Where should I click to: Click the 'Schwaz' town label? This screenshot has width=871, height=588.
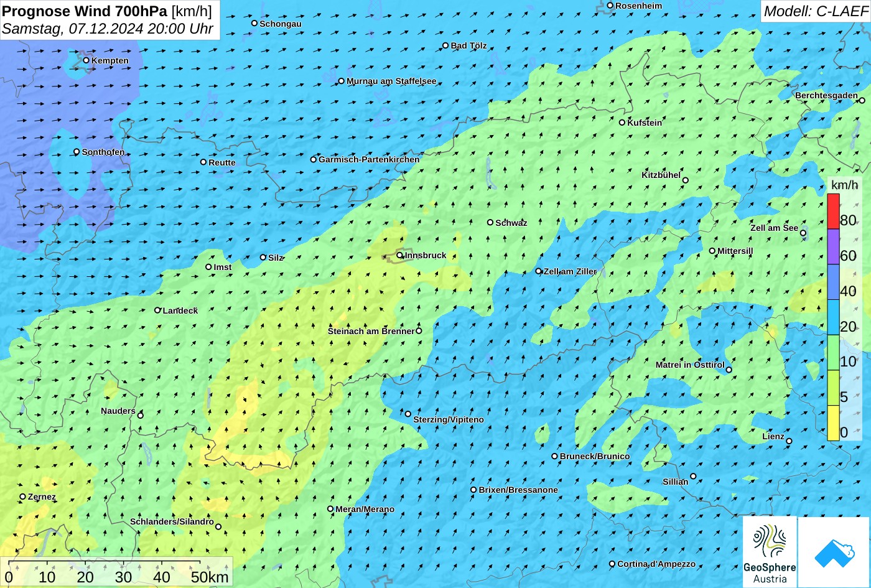click(x=511, y=223)
